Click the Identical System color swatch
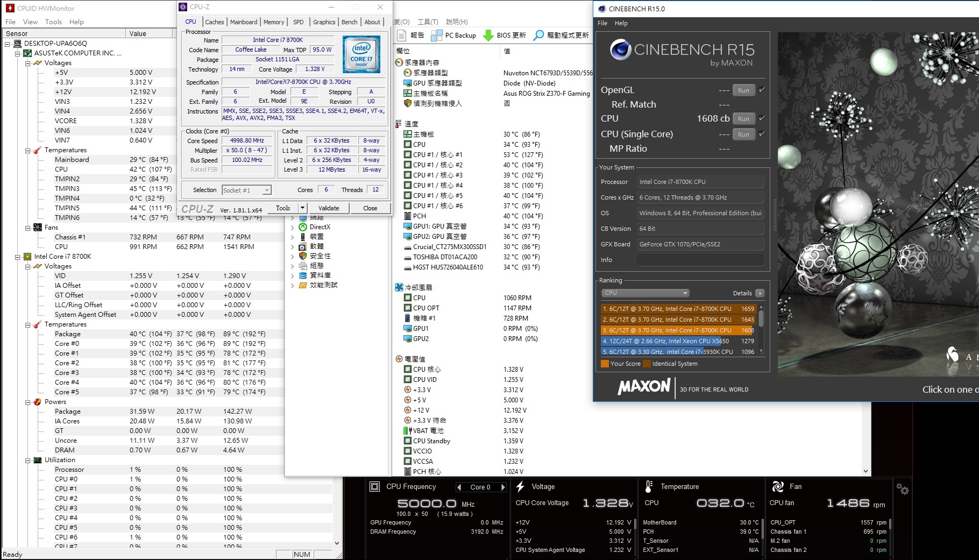 point(647,364)
